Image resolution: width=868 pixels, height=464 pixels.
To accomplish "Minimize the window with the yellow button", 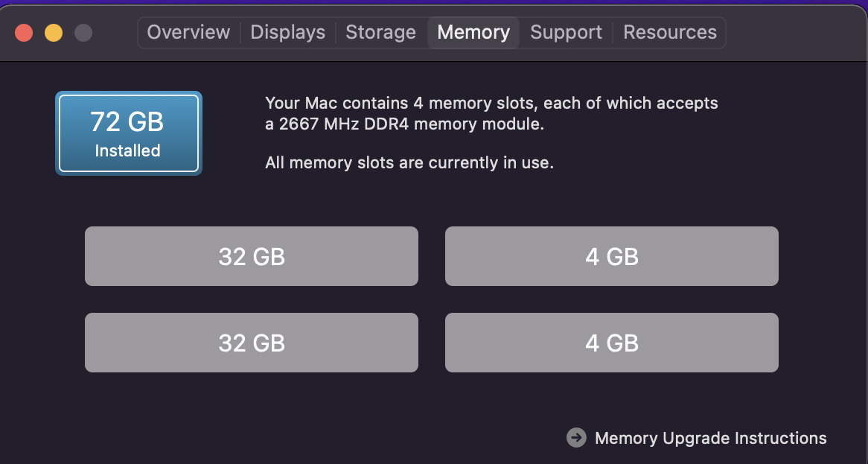I will coord(54,33).
